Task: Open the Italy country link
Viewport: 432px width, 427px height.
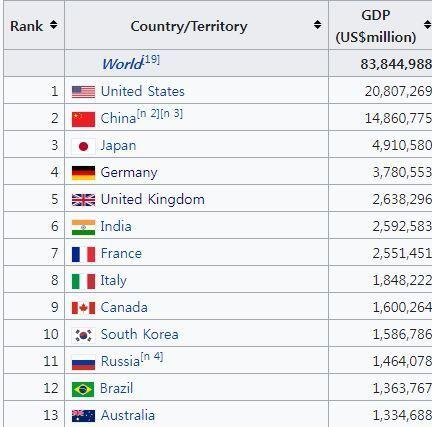Action: pyautogui.click(x=113, y=281)
